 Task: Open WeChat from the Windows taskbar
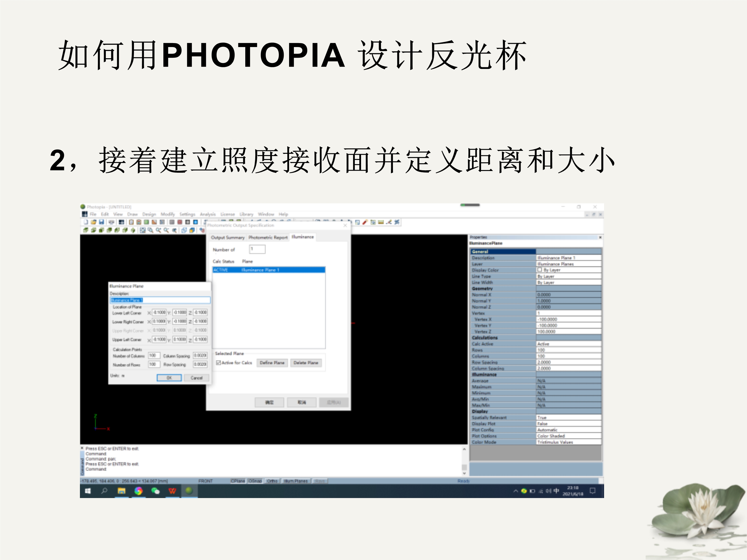155,491
